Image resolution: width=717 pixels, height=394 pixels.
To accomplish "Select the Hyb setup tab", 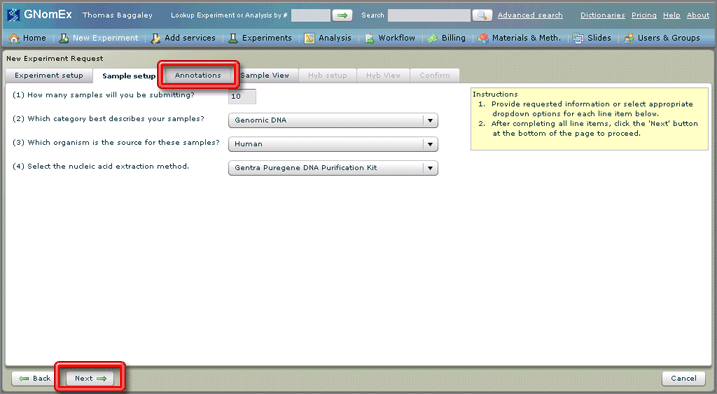I will [327, 75].
